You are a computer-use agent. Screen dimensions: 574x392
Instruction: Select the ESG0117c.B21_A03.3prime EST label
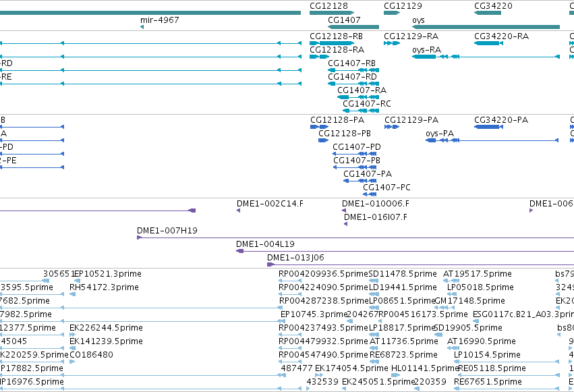(523, 315)
